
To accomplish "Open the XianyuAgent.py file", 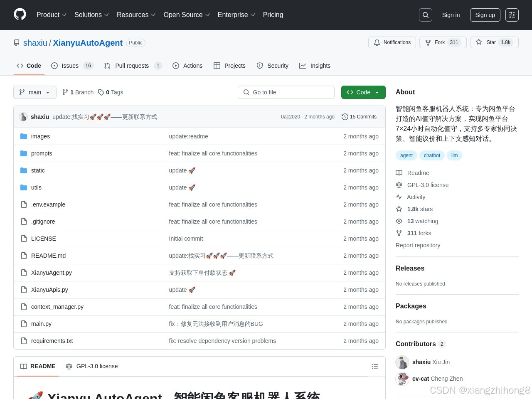I will [52, 273].
